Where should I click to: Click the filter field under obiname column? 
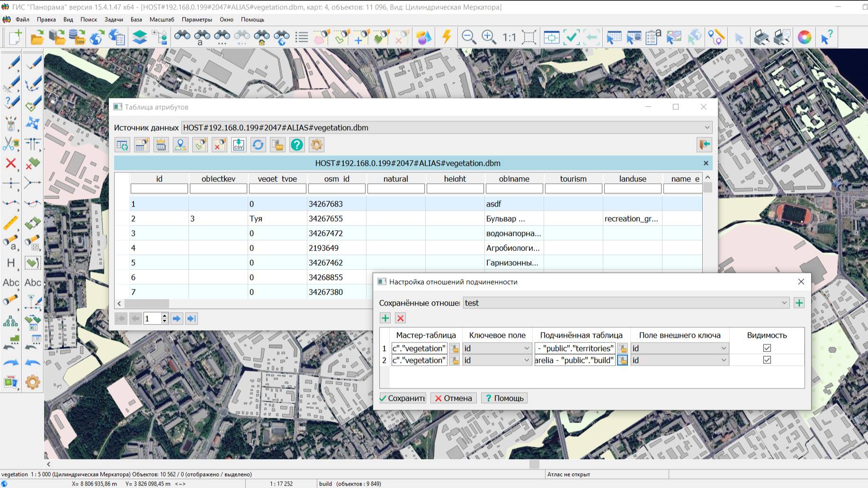514,189
